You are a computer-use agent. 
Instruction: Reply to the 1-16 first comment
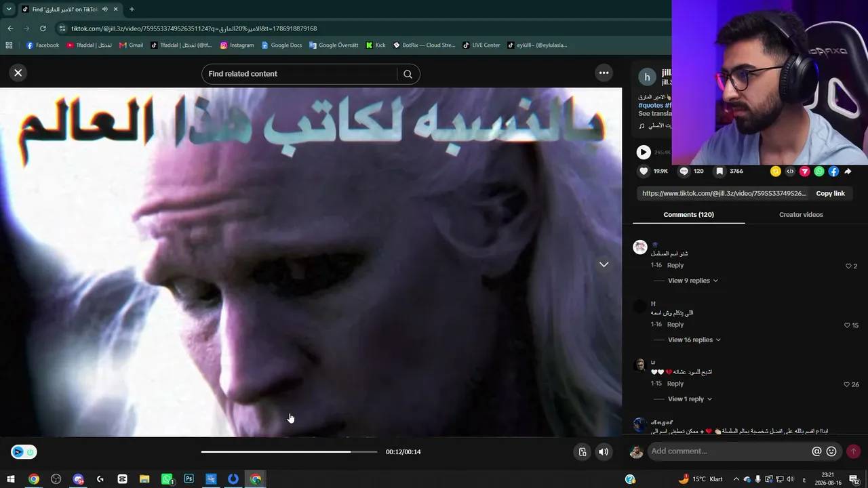tap(675, 266)
